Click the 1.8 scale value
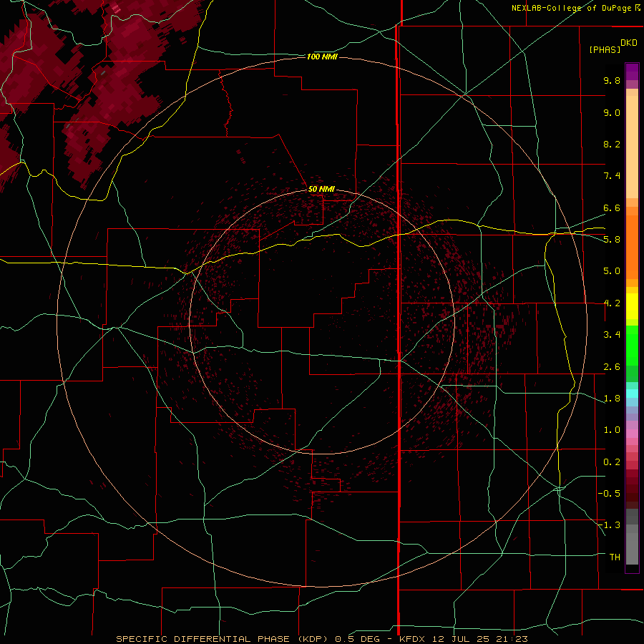644x644 pixels. tap(612, 399)
